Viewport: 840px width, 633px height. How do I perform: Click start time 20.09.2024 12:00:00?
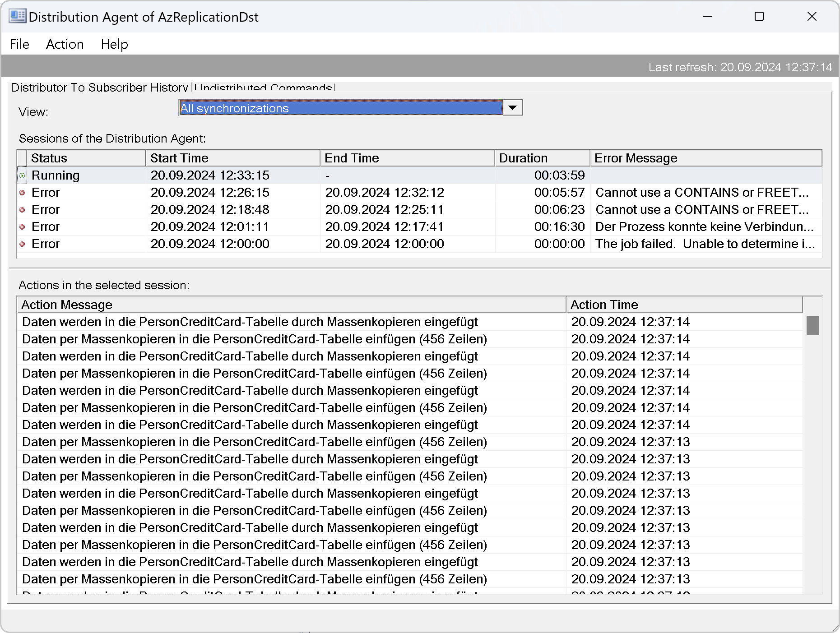[210, 244]
